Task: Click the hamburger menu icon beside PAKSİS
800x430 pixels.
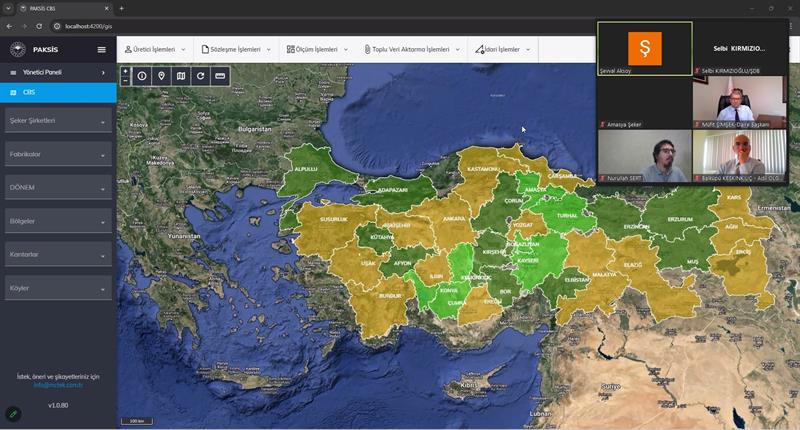Action: coord(101,49)
